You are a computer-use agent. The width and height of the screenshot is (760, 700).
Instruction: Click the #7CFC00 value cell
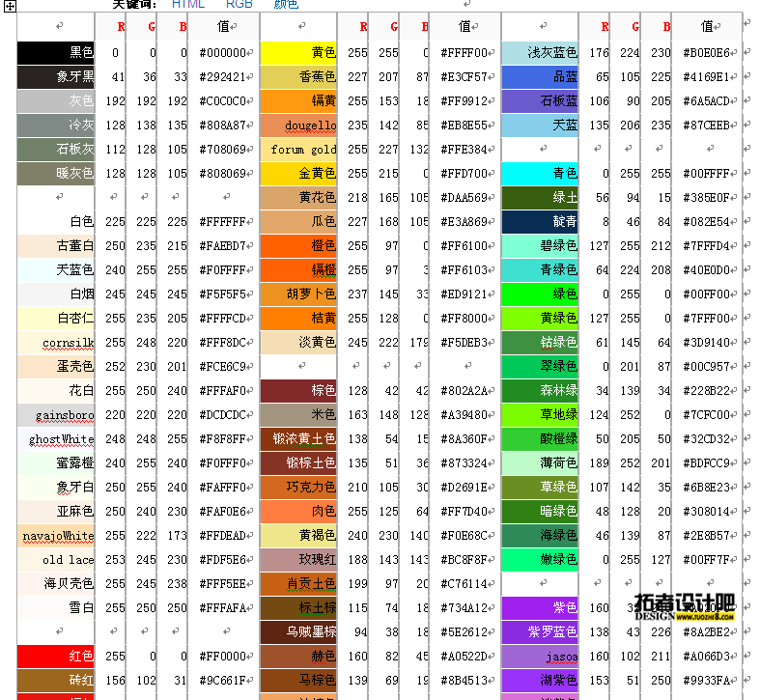click(x=707, y=415)
